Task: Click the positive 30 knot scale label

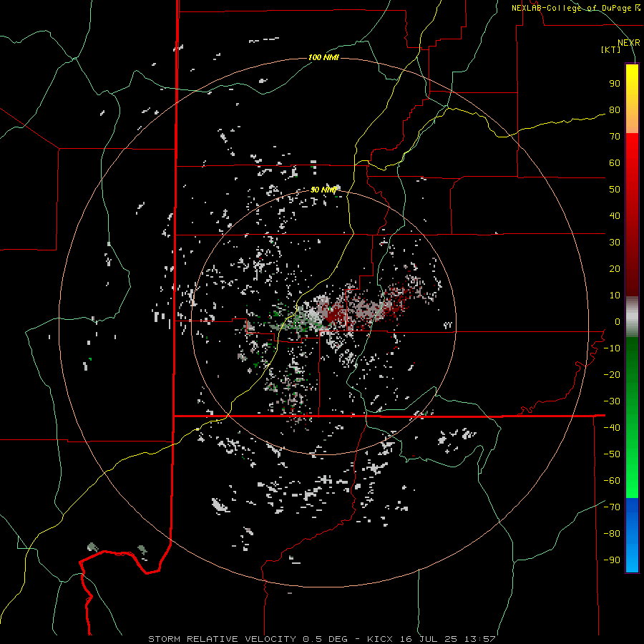Action: pyautogui.click(x=615, y=243)
